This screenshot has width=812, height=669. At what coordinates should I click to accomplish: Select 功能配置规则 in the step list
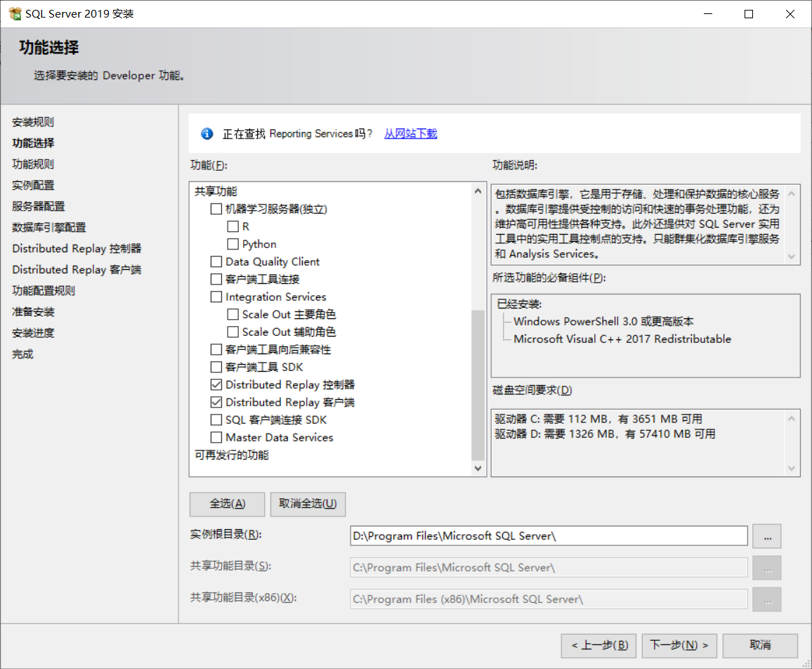point(44,291)
